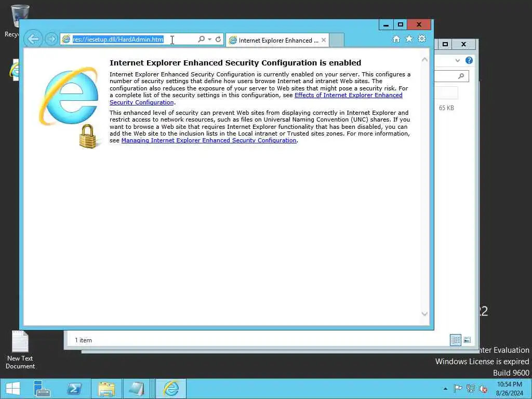The width and height of the screenshot is (532, 399).
Task: Switch to Internet Explorer Enhanced tab
Action: 277,41
